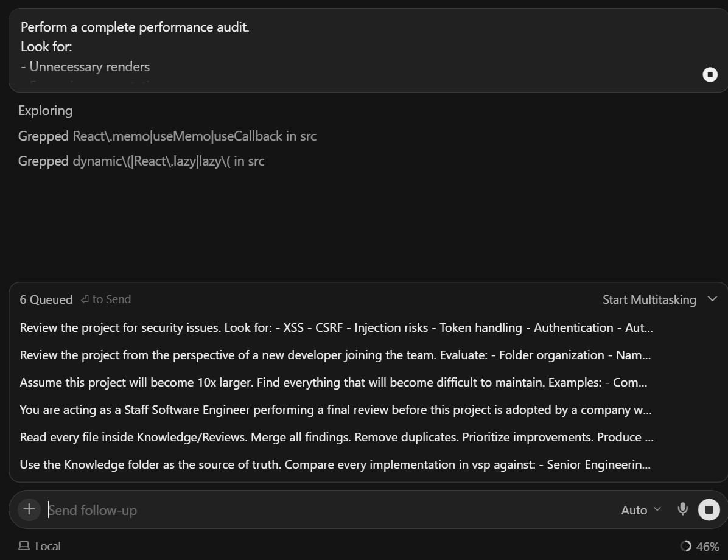Viewport: 728px width, 560px height.
Task: Select queued Knowledge/Reviews merge findings message
Action: click(337, 438)
